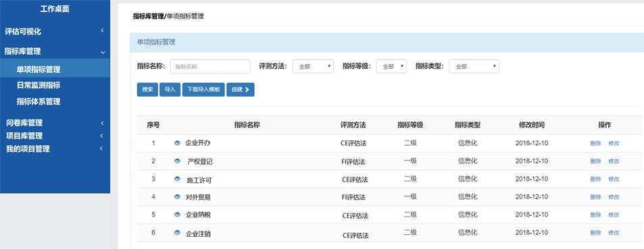Click the 对外贸易 indicator name
644x249 pixels.
pos(198,197)
